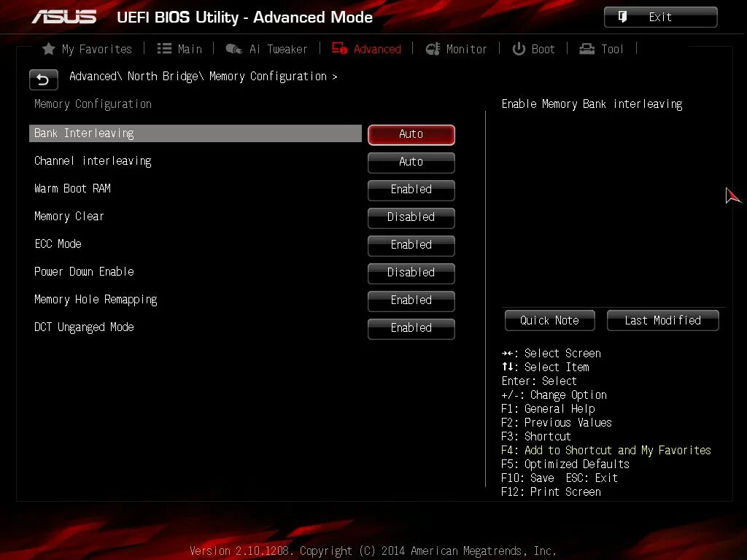Screen dimensions: 747x560
Task: Open the Ai Tweaker tab
Action: click(x=266, y=49)
